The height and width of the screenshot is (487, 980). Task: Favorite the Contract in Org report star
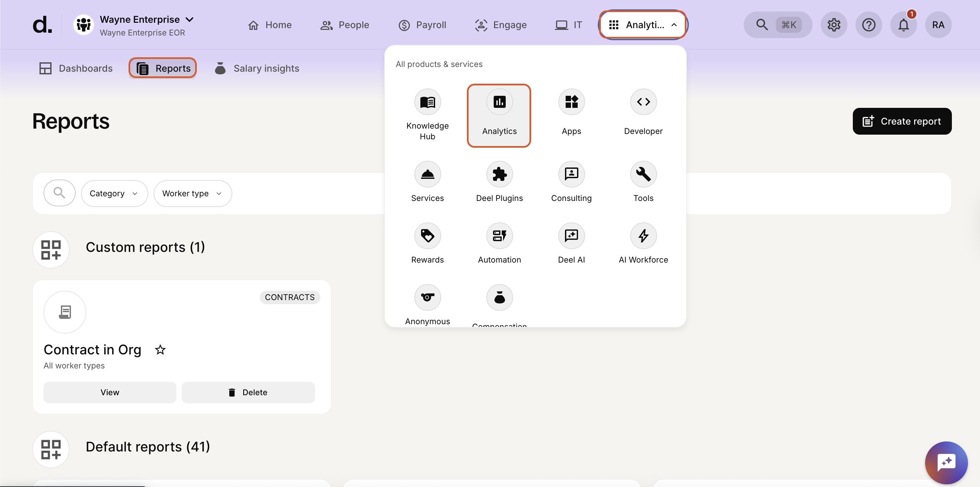tap(160, 350)
